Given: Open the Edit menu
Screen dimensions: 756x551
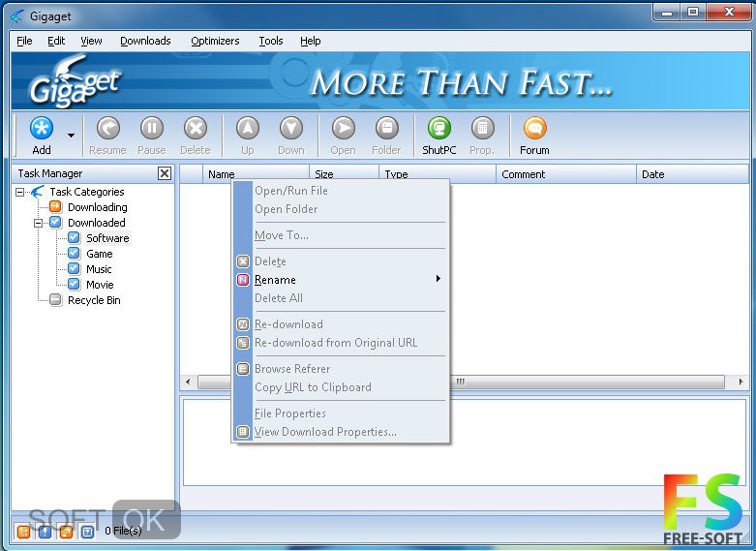Looking at the screenshot, I should pyautogui.click(x=56, y=41).
